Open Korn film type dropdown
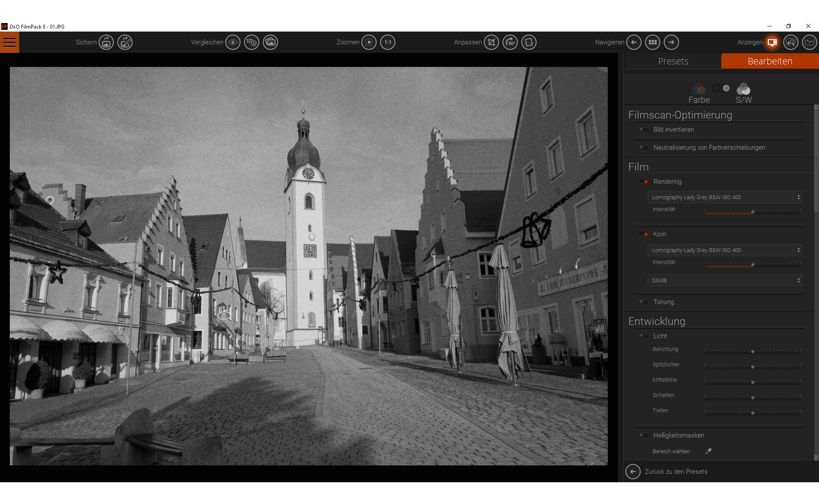The height and width of the screenshot is (504, 819). click(725, 250)
